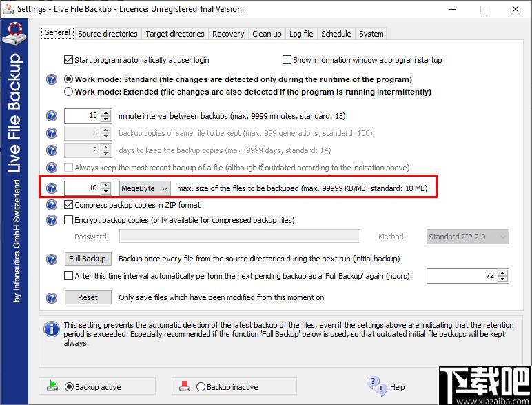The image size is (532, 405).
Task: Open help for the Work mode option
Action: pos(52,79)
